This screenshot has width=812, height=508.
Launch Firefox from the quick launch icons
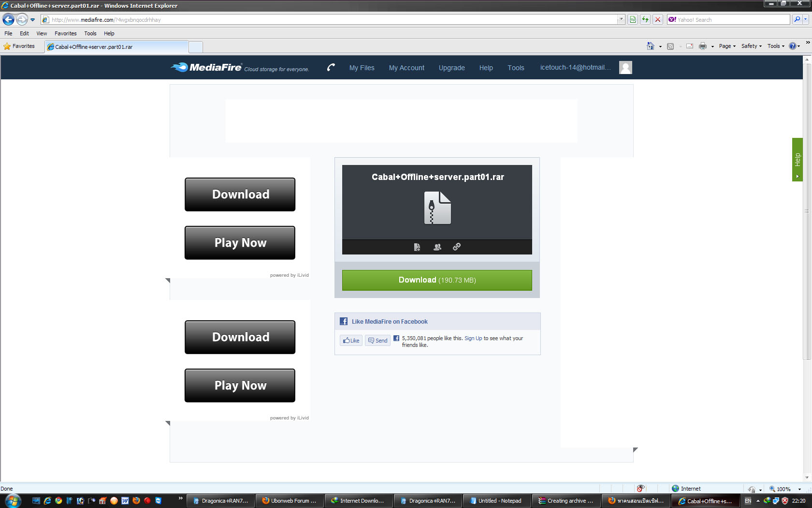click(x=136, y=501)
